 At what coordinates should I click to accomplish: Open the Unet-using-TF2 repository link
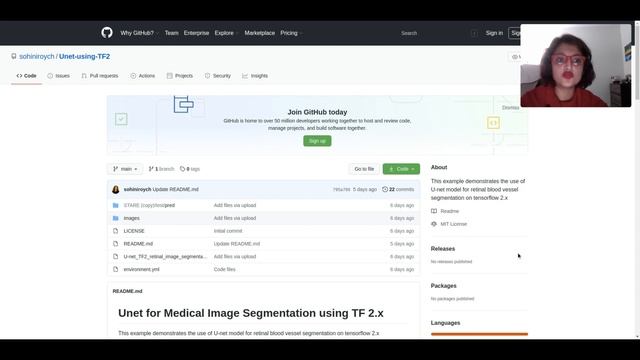[84, 56]
